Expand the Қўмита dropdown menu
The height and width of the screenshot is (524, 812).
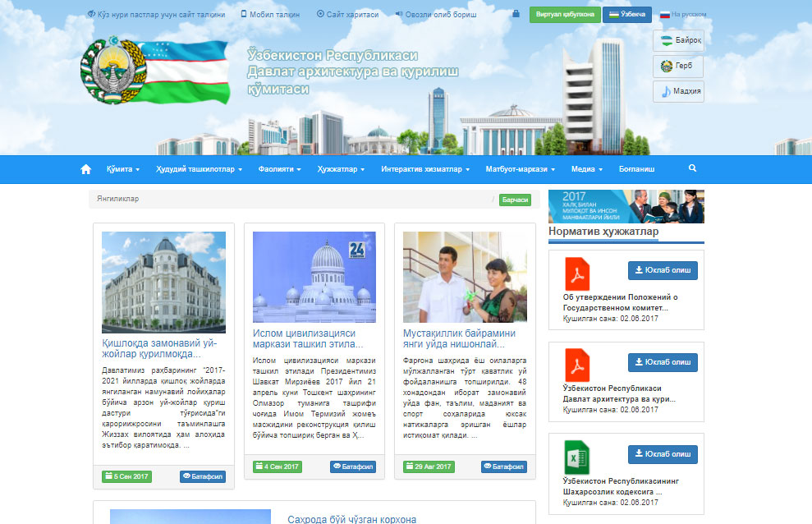click(122, 169)
